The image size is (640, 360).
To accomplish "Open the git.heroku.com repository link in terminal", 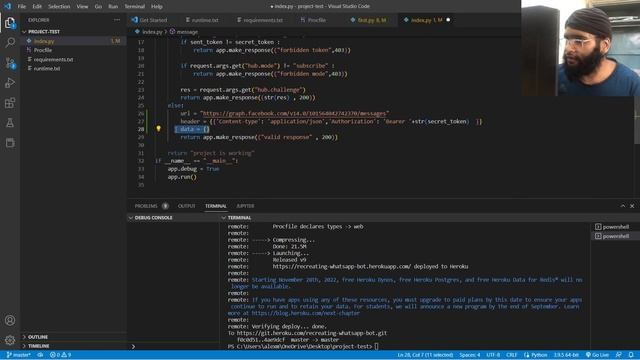I will click(311, 333).
